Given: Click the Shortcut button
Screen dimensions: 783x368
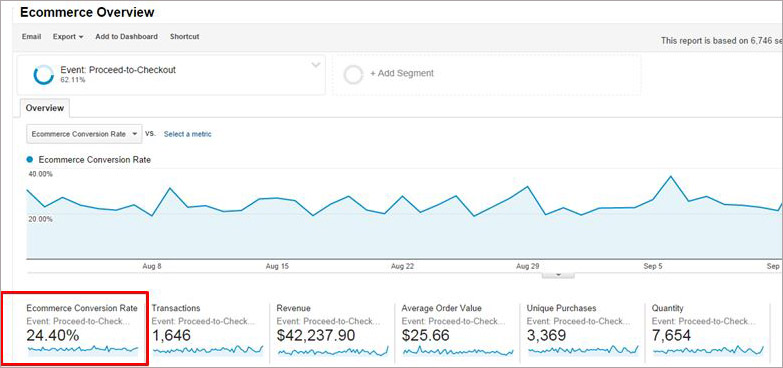Looking at the screenshot, I should [x=184, y=36].
